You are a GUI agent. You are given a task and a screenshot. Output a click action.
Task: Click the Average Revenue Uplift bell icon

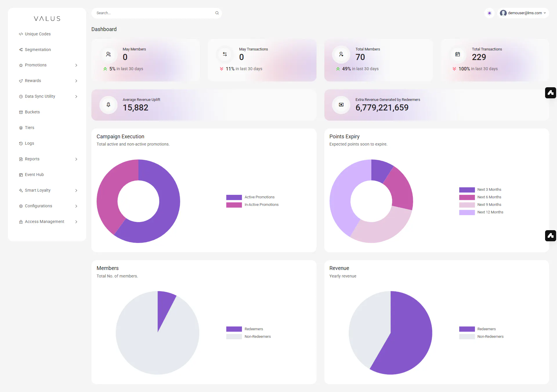[108, 105]
